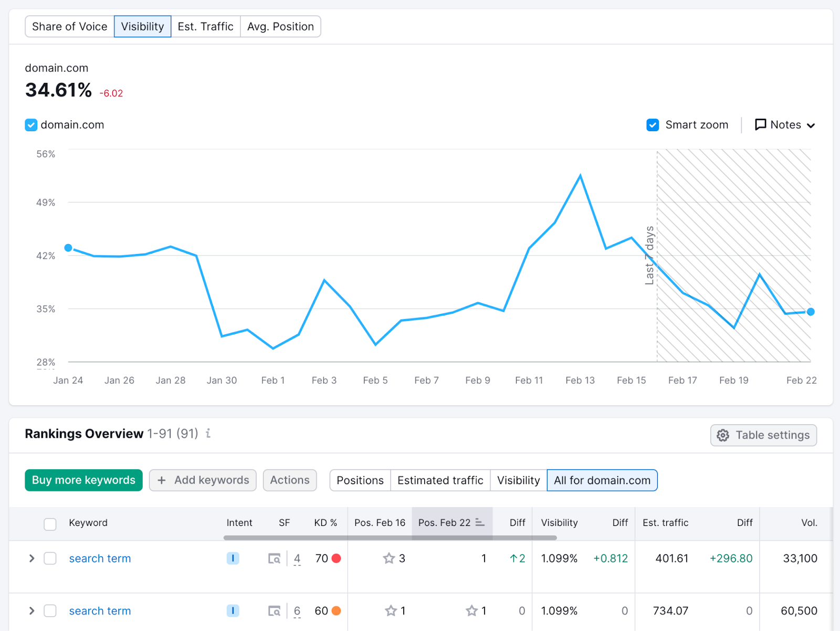The height and width of the screenshot is (631, 840).
Task: Select the Estimated traffic filter tab
Action: coord(440,480)
